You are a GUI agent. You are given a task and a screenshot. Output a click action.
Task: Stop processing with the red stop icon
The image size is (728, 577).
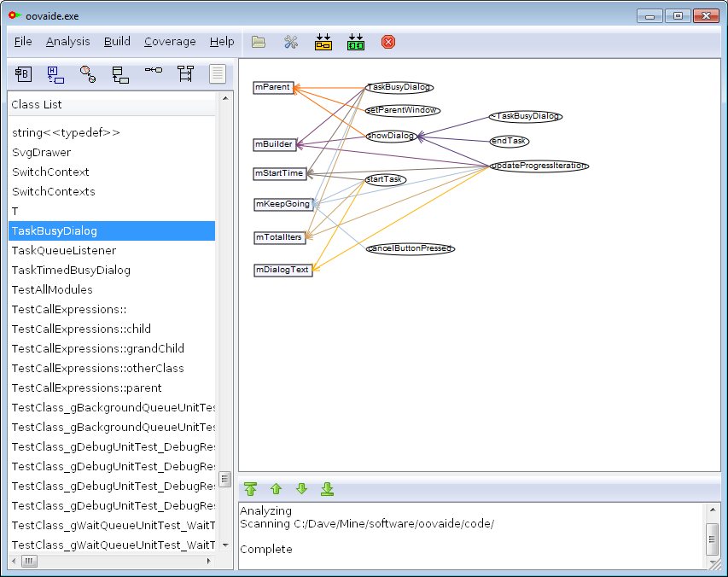tap(388, 42)
